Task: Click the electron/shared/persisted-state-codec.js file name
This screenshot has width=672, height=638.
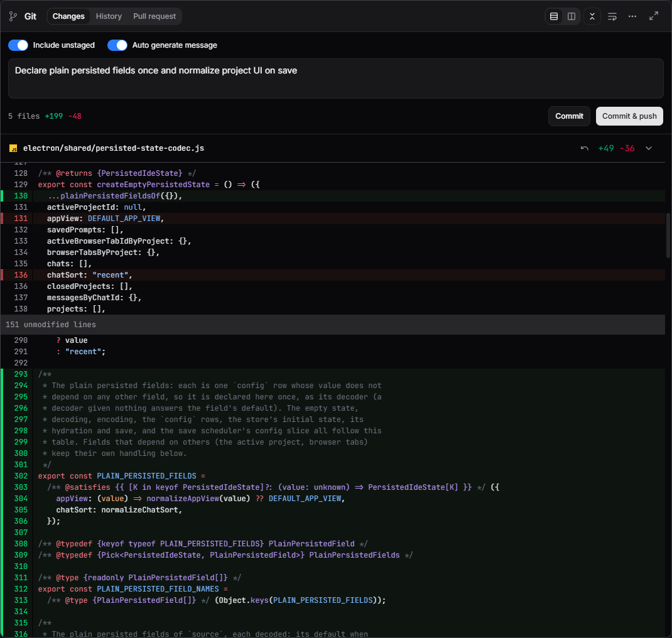Action: (x=114, y=148)
